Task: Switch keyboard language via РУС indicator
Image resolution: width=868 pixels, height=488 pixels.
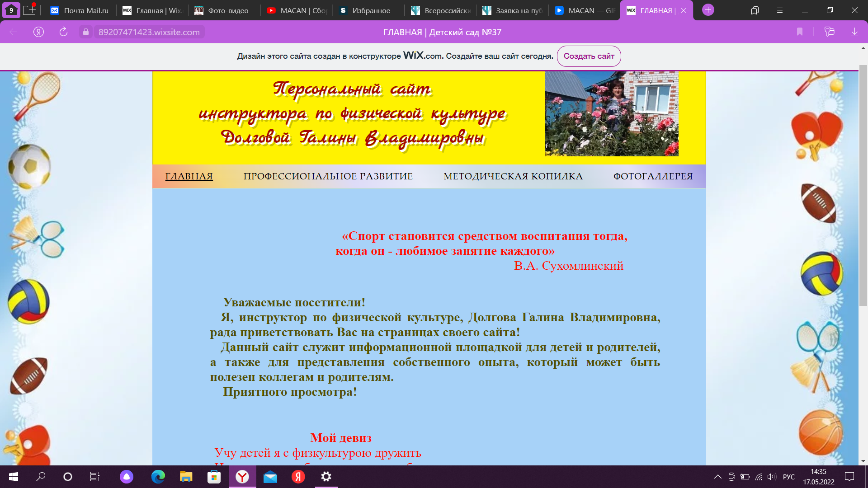Action: click(x=788, y=477)
